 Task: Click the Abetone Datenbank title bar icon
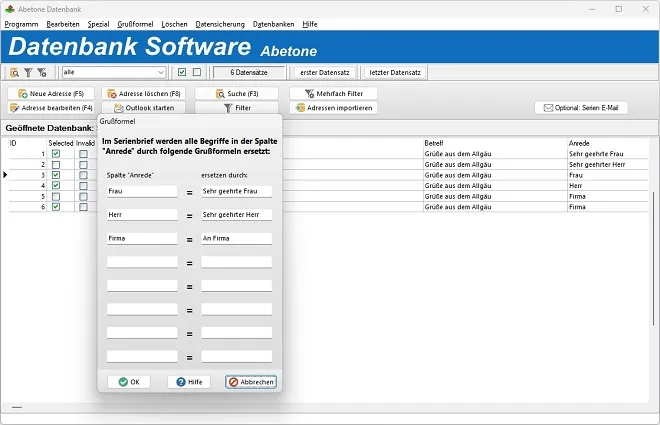tap(10, 9)
